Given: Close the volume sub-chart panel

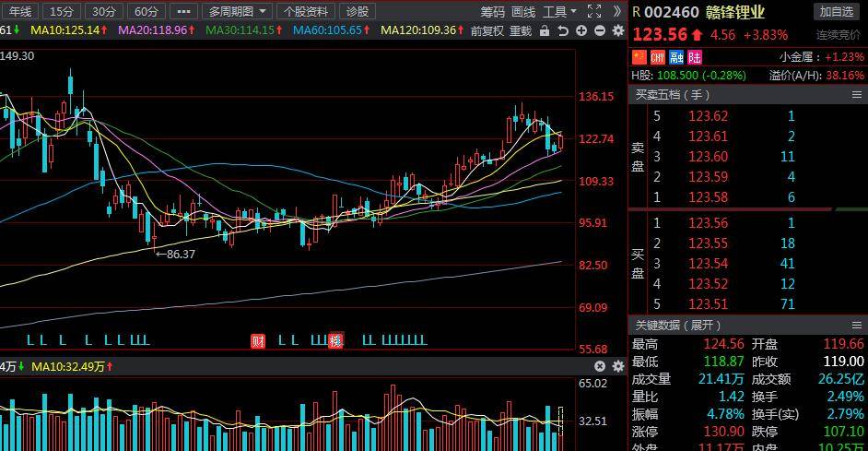Looking at the screenshot, I should (601, 366).
